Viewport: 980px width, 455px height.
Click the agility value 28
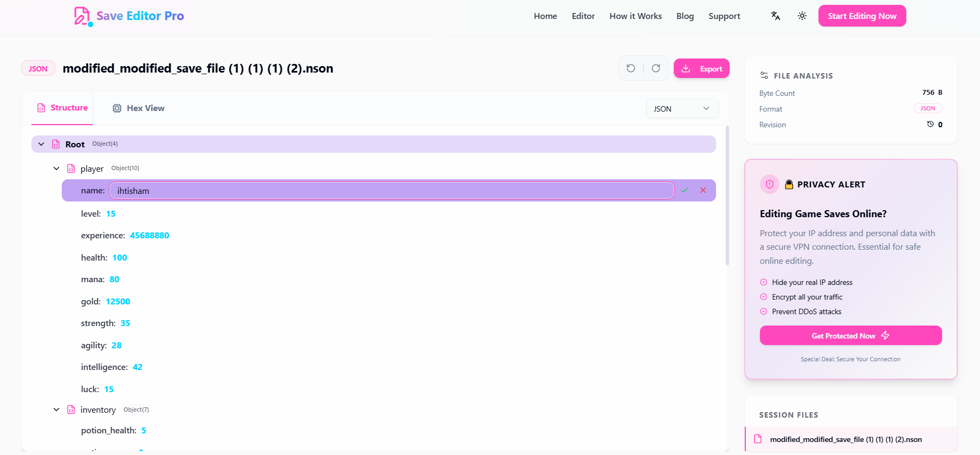pyautogui.click(x=117, y=345)
